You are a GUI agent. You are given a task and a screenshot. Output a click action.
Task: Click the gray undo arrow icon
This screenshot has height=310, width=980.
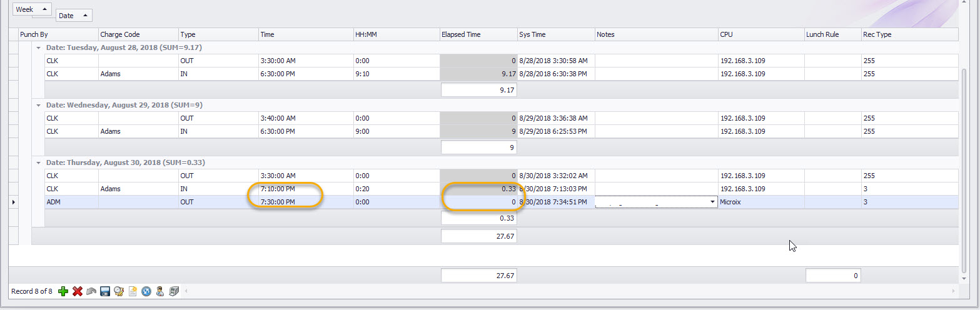(91, 291)
